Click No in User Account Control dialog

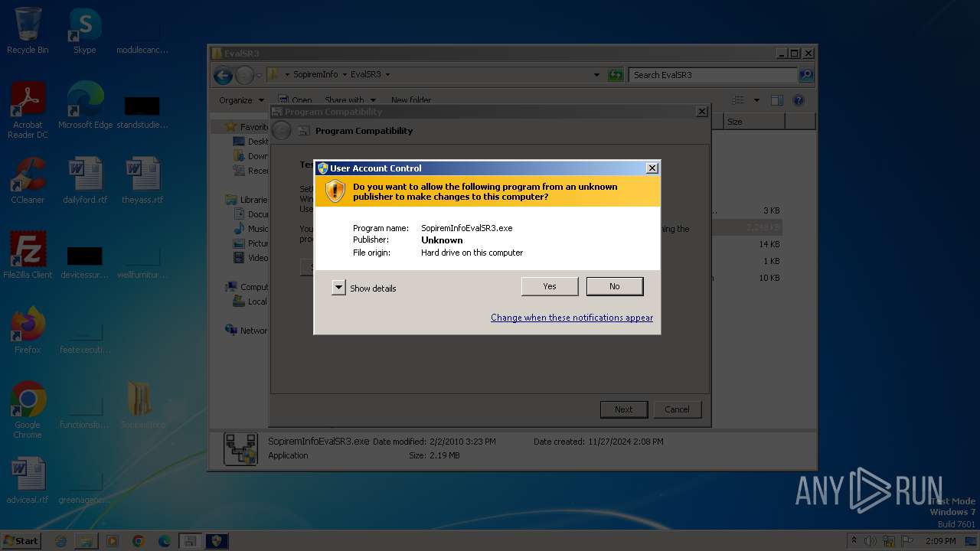click(x=615, y=286)
